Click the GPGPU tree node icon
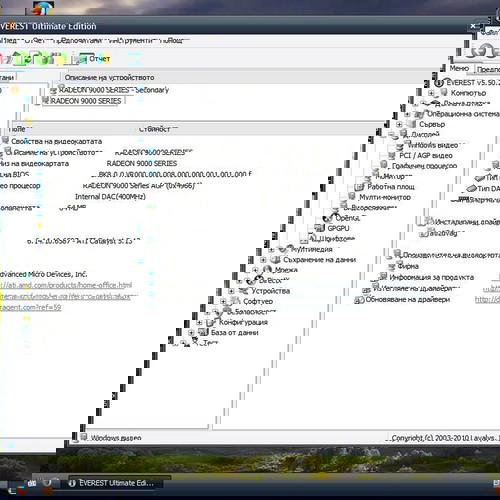Viewport: 500px width, 500px height. click(320, 228)
